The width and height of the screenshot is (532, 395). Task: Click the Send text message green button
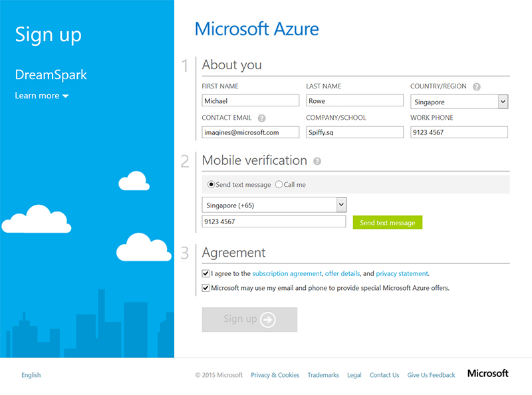388,223
